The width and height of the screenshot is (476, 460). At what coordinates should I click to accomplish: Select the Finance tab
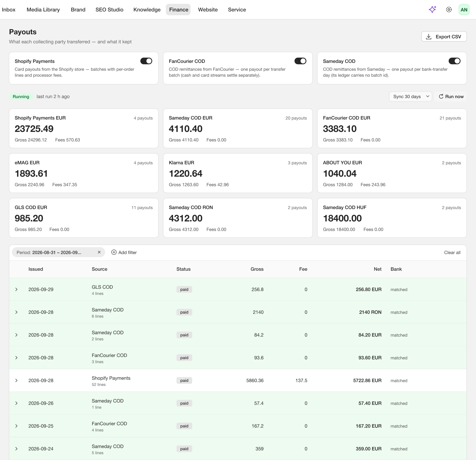pyautogui.click(x=178, y=10)
